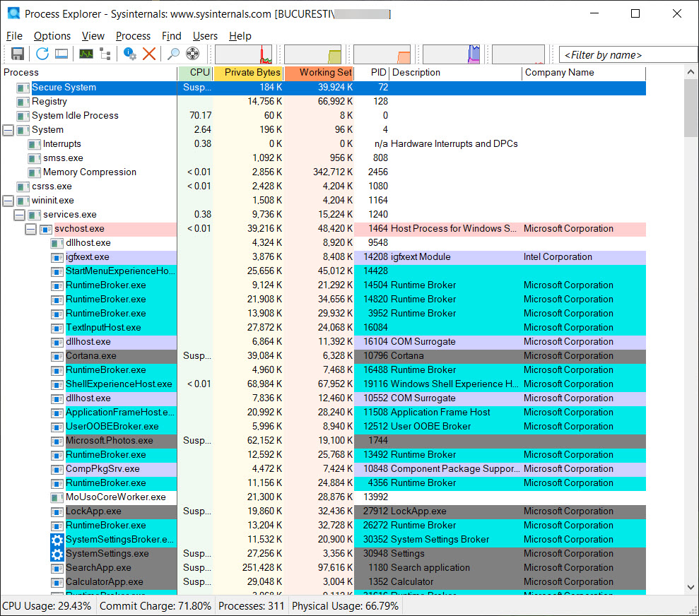
Task: Click the scrollbar down arrow
Action: point(691,587)
